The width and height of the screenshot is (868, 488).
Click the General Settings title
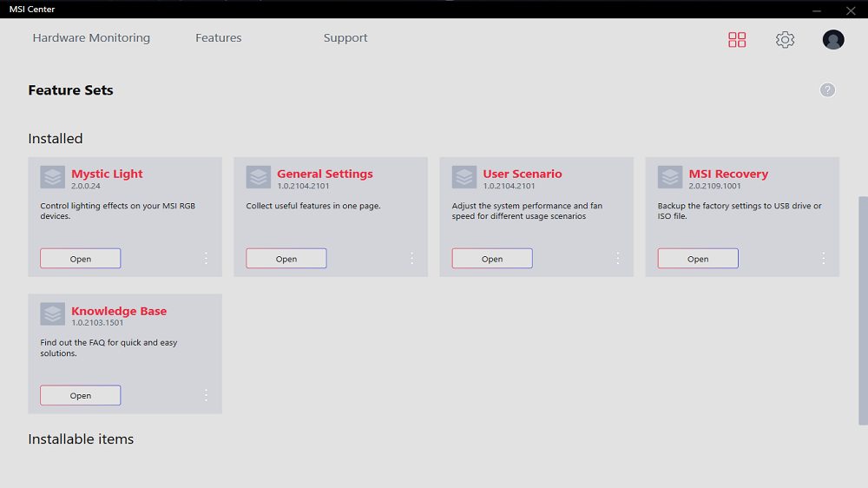click(x=325, y=174)
